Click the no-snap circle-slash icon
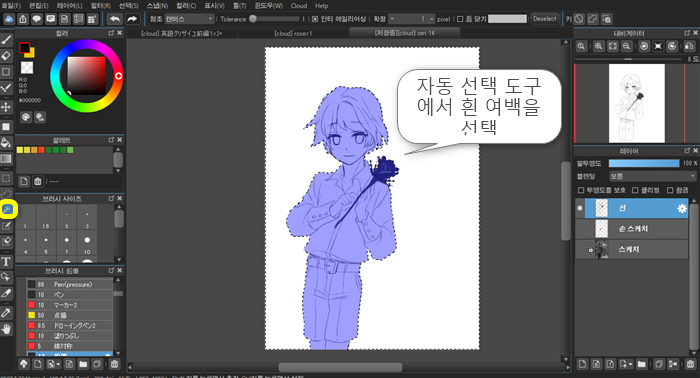 coord(579,19)
